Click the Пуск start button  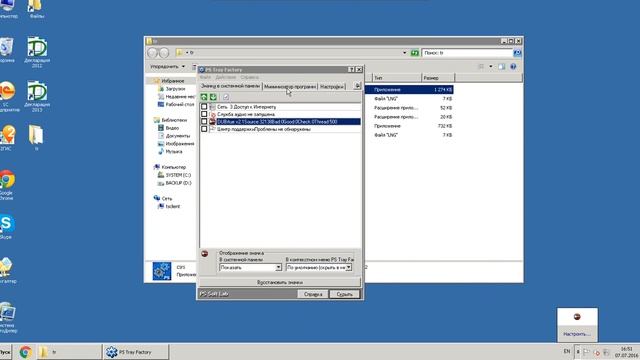click(5, 352)
